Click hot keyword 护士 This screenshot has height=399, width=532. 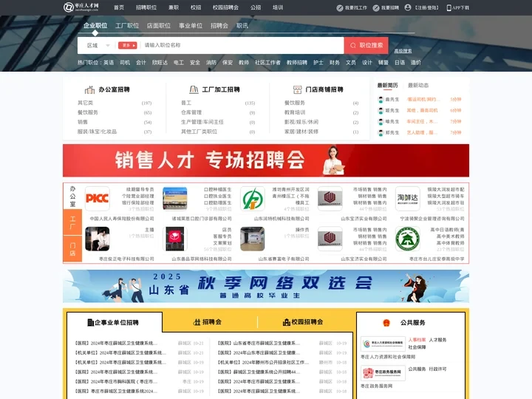click(x=318, y=62)
